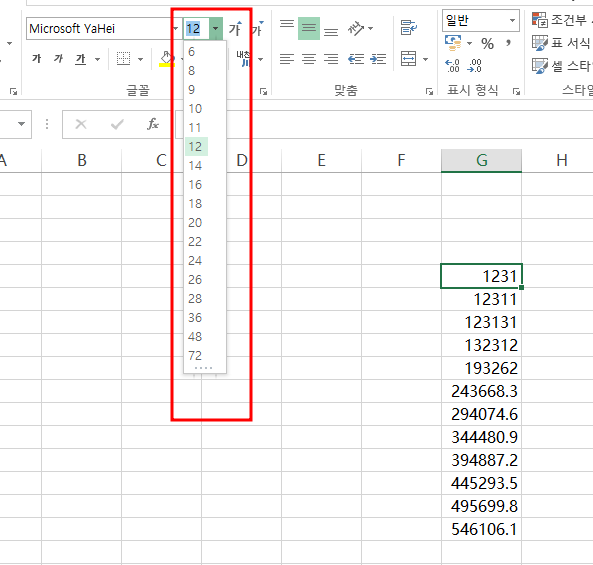Open alignment group (맞춤) dialog launcher
This screenshot has width=593, height=565.
[x=429, y=92]
